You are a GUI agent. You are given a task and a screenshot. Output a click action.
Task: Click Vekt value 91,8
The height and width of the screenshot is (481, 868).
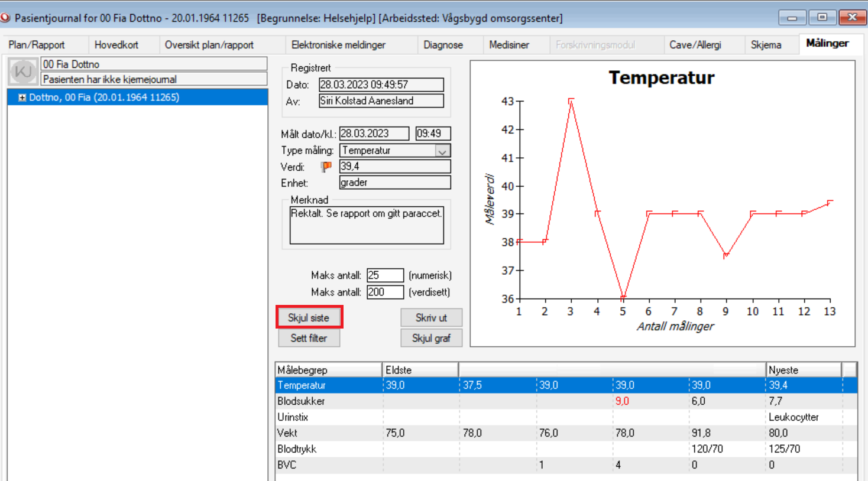(701, 433)
